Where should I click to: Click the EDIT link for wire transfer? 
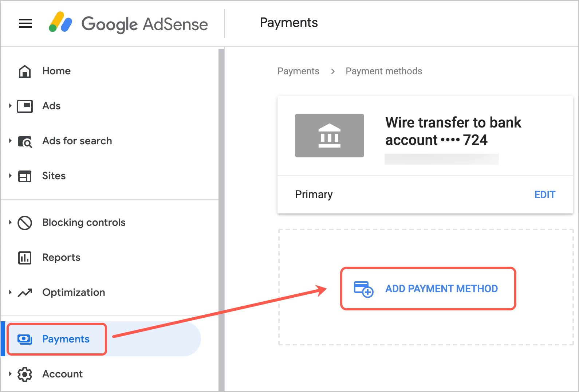545,195
